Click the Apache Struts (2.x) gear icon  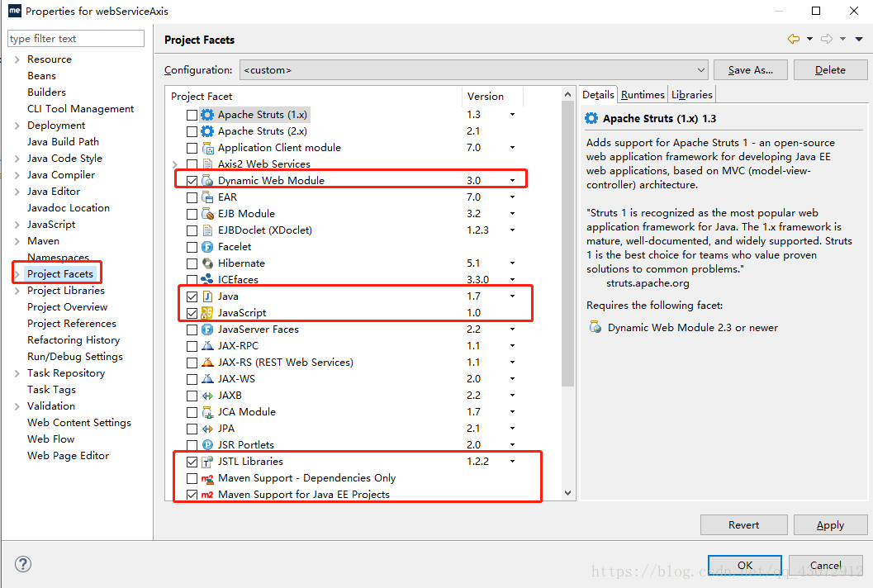click(x=207, y=131)
